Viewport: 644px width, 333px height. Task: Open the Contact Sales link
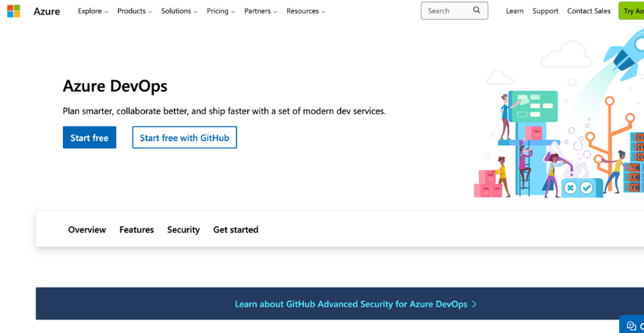[x=589, y=11]
